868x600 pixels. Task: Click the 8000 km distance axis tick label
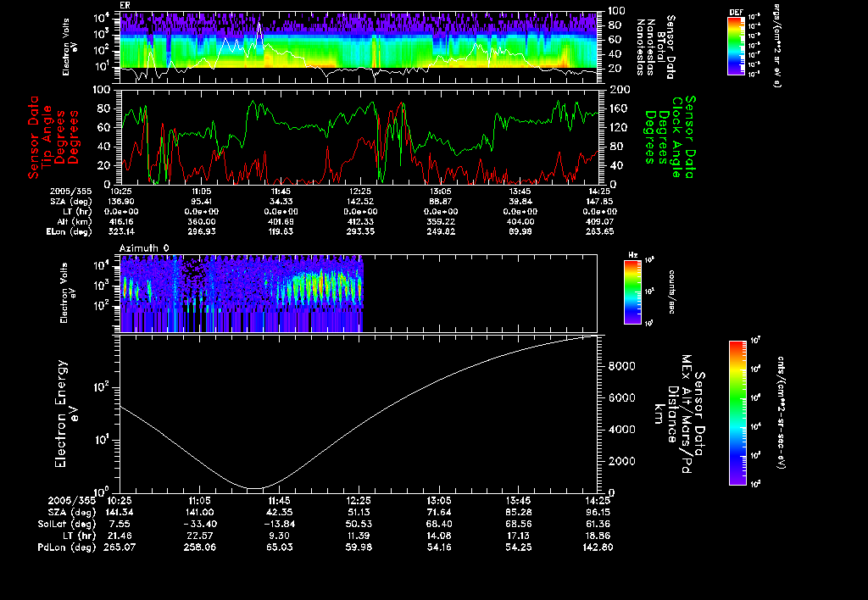click(621, 366)
